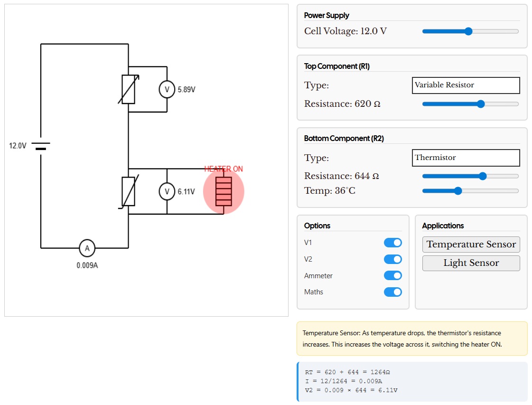
Task: Open the Bottom Component type dropdown
Action: [466, 158]
